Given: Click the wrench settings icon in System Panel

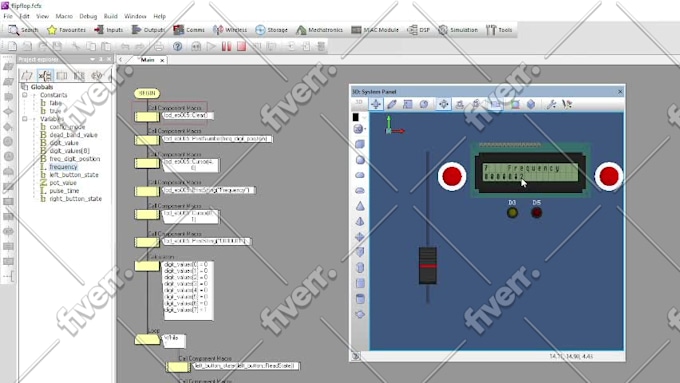Looking at the screenshot, I should pyautogui.click(x=551, y=104).
